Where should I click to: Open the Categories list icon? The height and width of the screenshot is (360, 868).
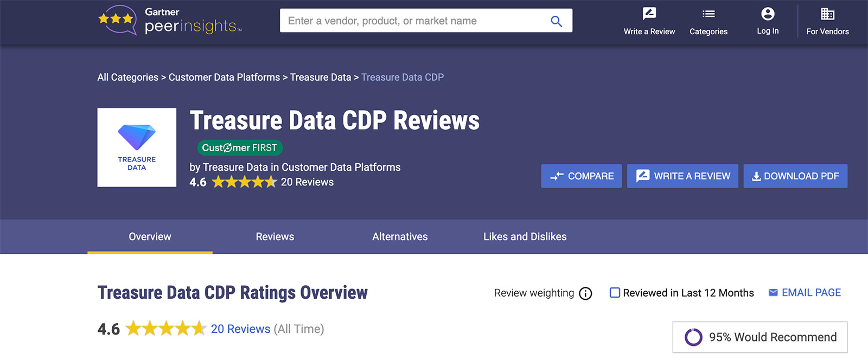(709, 14)
